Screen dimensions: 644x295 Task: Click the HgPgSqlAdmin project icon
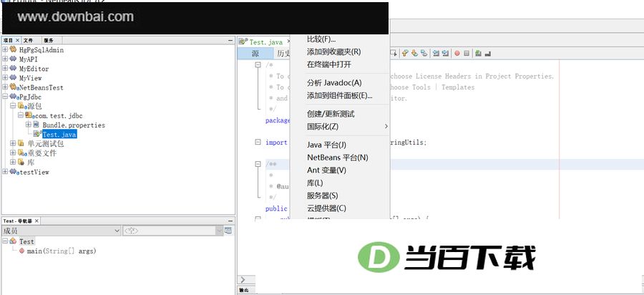13,49
